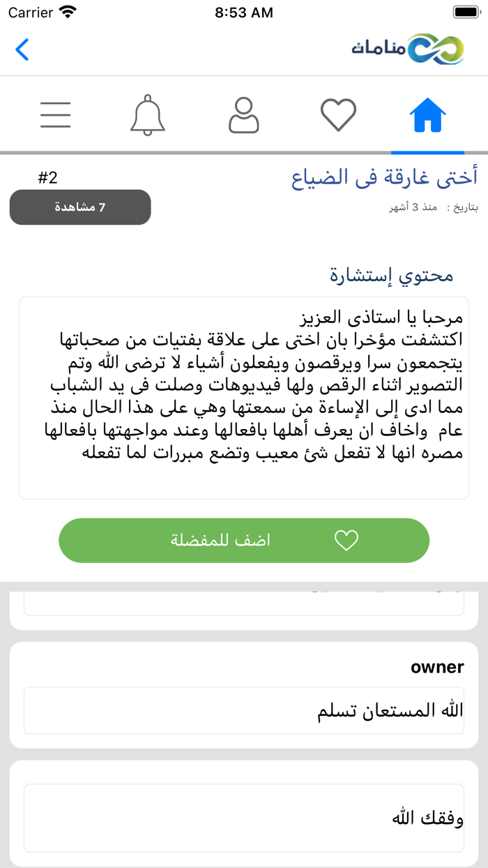Select the owner comment الله المستعان تسلم

pos(243,710)
